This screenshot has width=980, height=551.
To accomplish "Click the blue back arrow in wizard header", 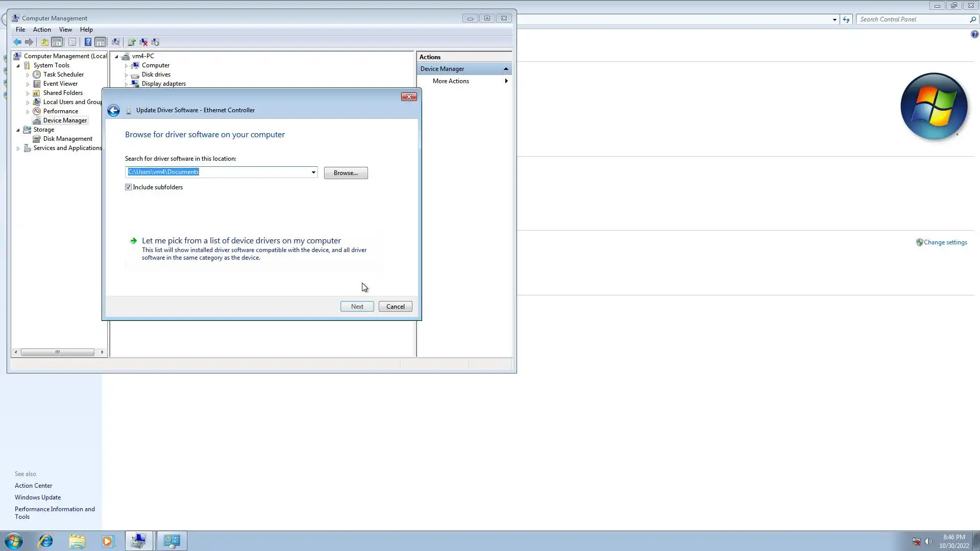I will 113,110.
